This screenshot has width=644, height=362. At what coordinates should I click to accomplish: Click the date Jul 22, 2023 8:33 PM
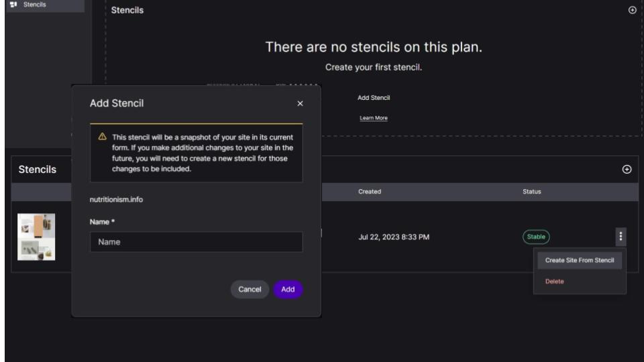[x=394, y=237]
